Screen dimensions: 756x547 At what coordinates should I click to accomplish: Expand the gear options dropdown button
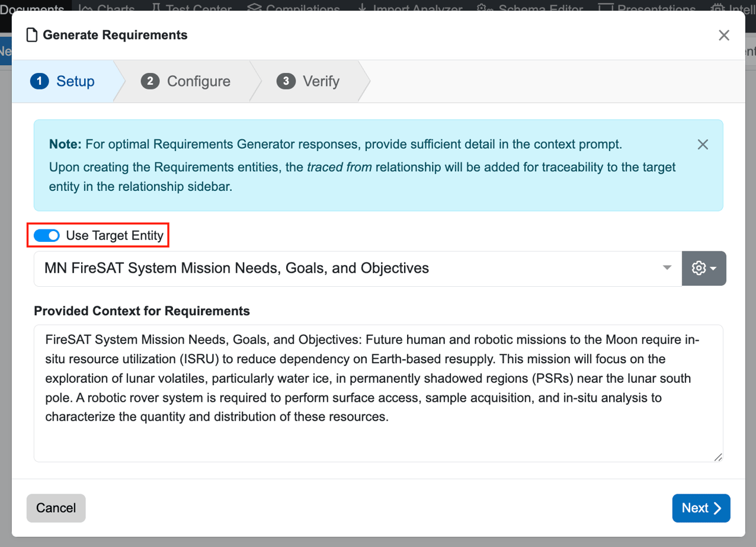(704, 268)
